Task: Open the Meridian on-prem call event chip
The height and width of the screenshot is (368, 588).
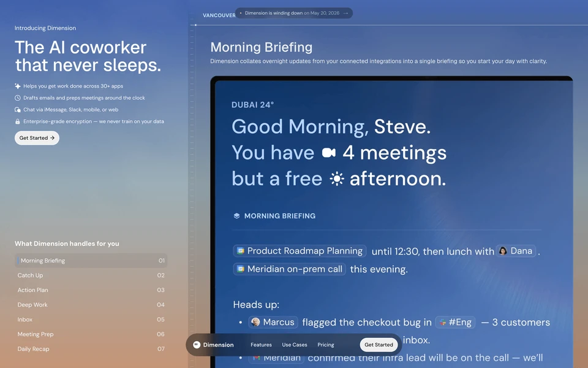Action: pyautogui.click(x=289, y=269)
